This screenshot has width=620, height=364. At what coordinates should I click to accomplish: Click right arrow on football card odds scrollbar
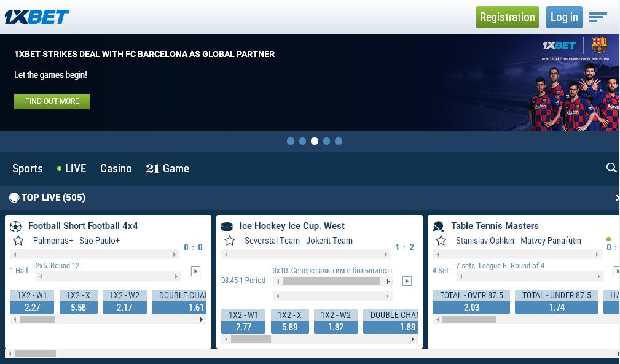202,319
